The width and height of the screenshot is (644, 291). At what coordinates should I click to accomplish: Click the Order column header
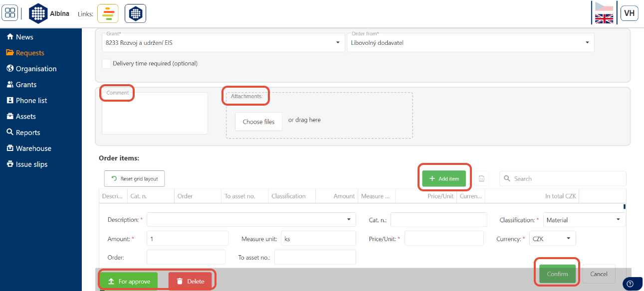coord(198,196)
